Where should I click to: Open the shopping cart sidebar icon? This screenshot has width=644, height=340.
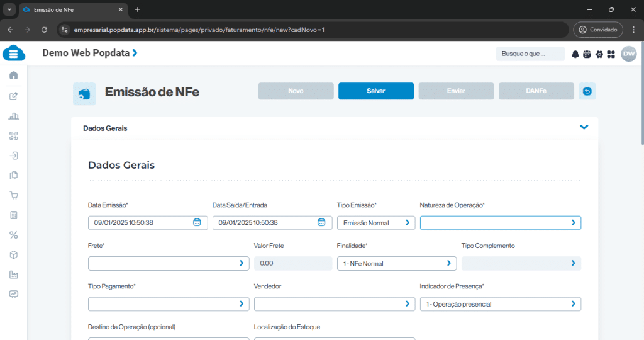[x=14, y=195]
